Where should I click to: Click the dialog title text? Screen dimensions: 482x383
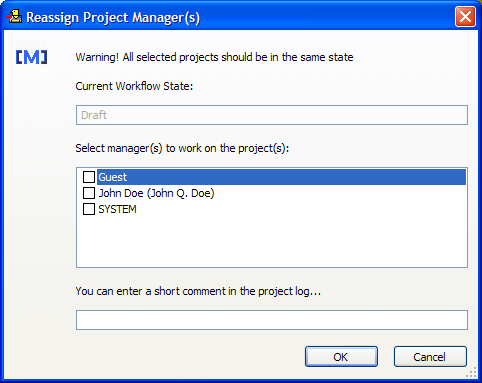(x=113, y=17)
